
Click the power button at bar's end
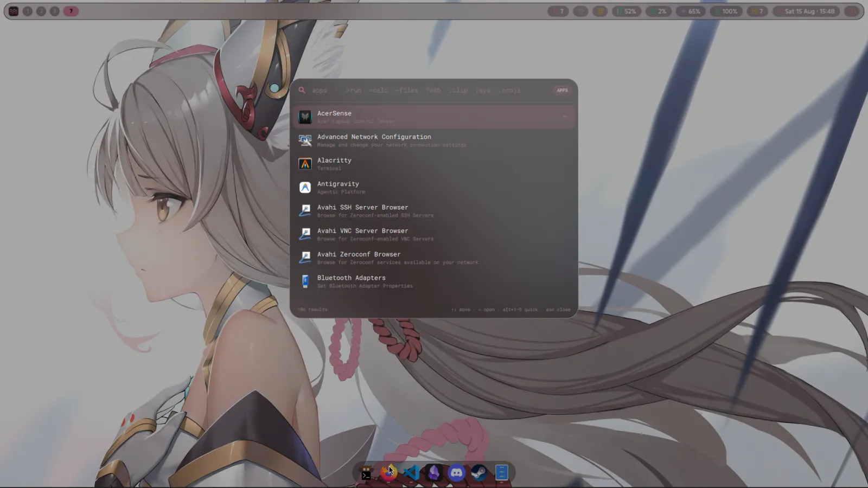[x=852, y=11]
